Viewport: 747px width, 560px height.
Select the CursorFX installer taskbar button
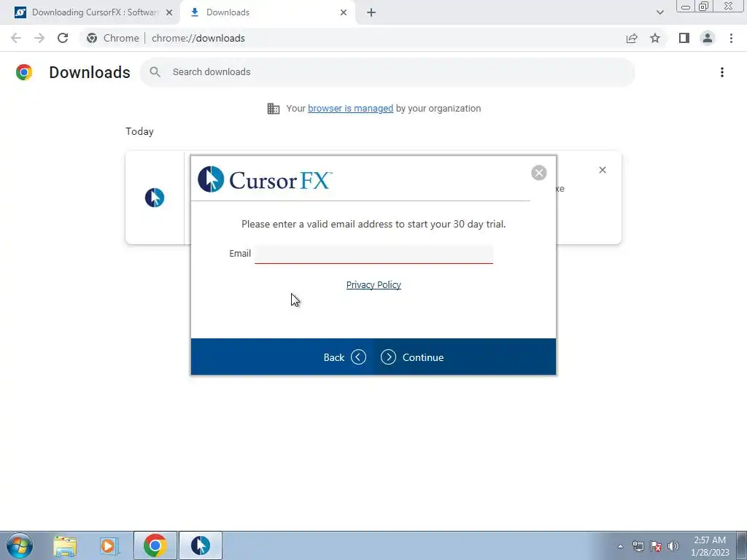(201, 545)
